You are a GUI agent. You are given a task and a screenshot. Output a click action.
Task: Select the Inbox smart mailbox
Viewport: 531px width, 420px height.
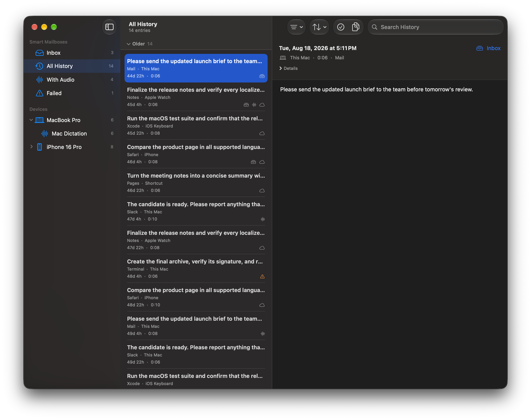click(72, 53)
